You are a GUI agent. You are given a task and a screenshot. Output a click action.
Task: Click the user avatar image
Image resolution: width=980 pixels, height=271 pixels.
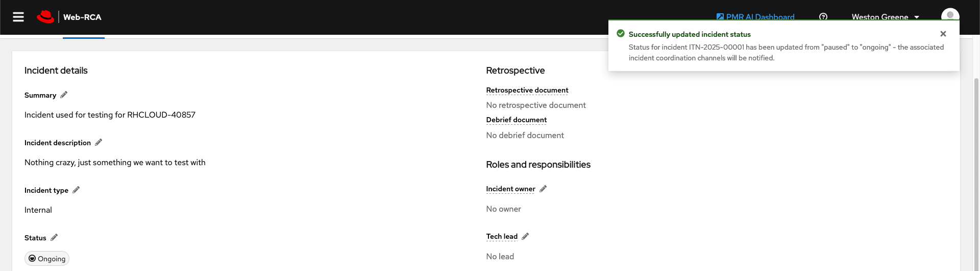click(950, 15)
